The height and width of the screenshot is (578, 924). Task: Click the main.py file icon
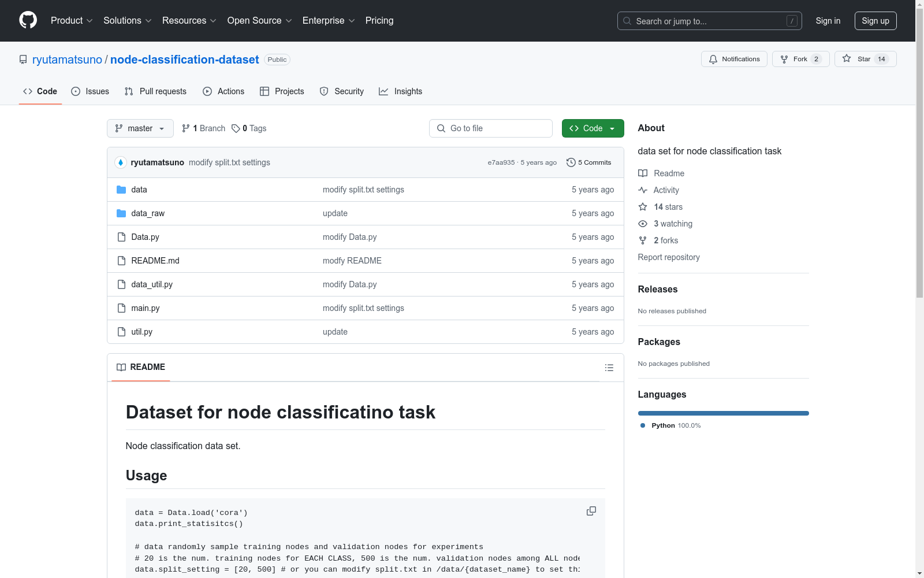pyautogui.click(x=121, y=308)
